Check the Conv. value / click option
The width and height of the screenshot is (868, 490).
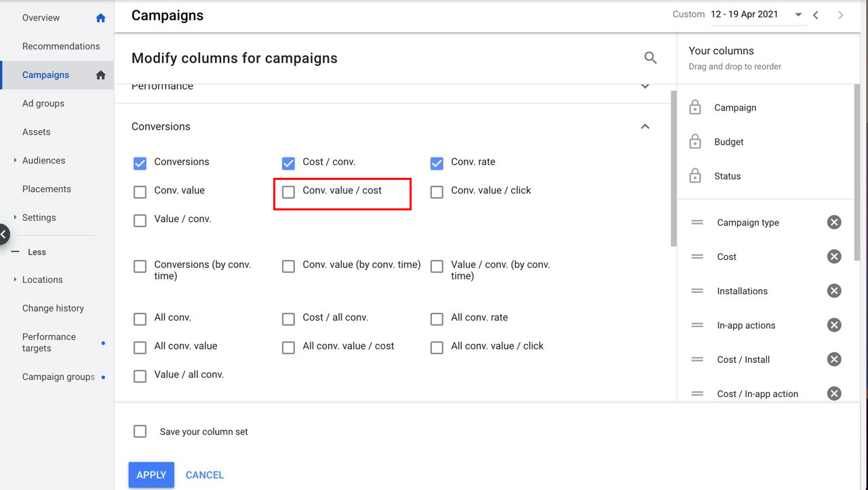tap(437, 192)
